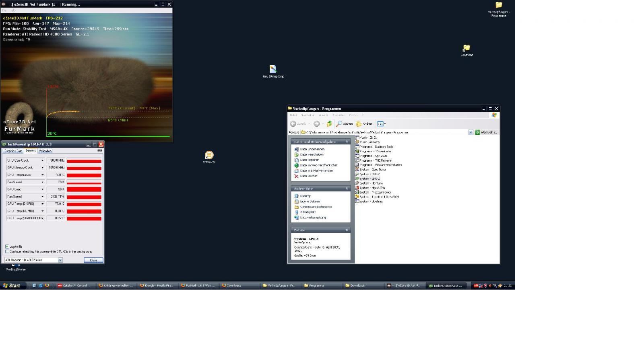Switch to Sensors tab in GPU-Z
The width and height of the screenshot is (644, 362).
point(31,151)
